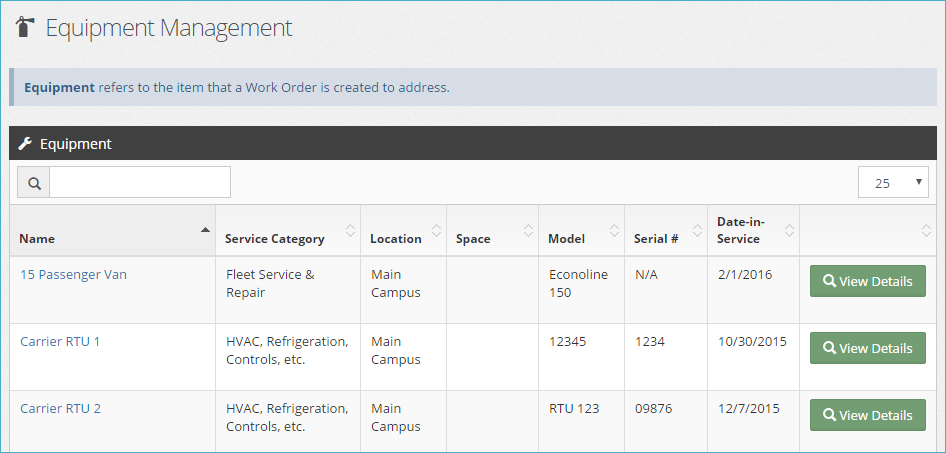946x453 pixels.
Task: View Details for Carrier RTU 1
Action: coord(867,348)
